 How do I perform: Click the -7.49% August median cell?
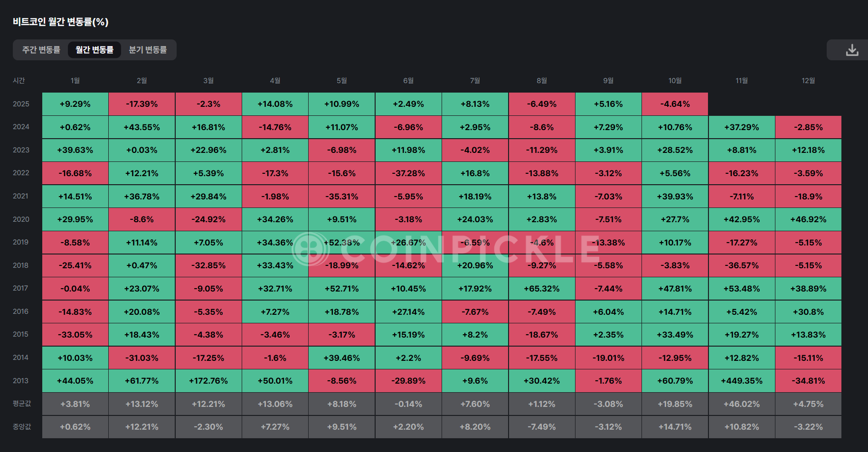(x=542, y=427)
